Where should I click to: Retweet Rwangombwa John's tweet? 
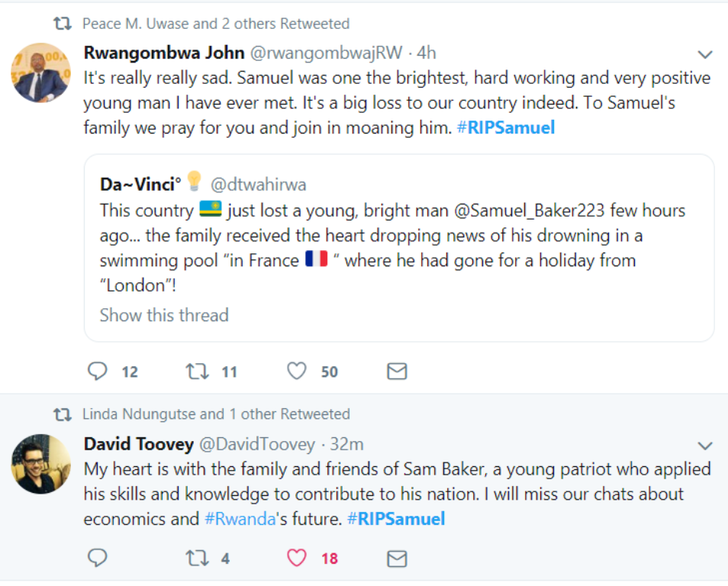pos(197,372)
